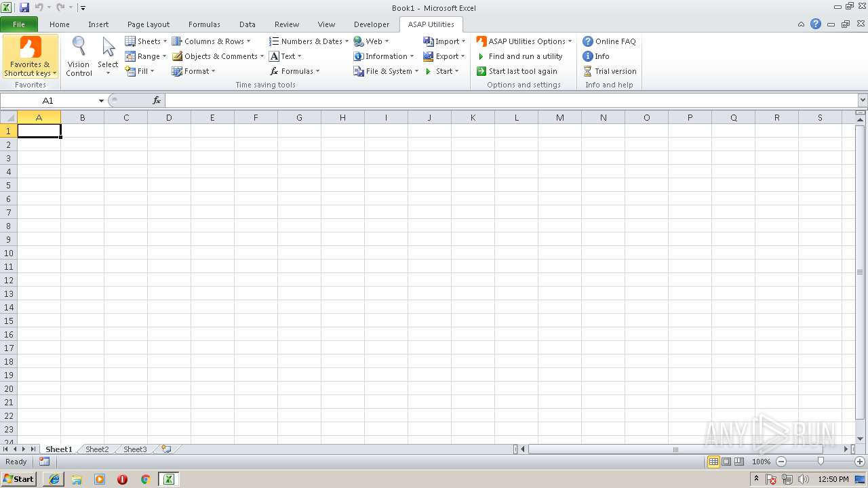Save workbook from Quick Access Toolbar
Image resolution: width=868 pixels, height=488 pixels.
24,7
